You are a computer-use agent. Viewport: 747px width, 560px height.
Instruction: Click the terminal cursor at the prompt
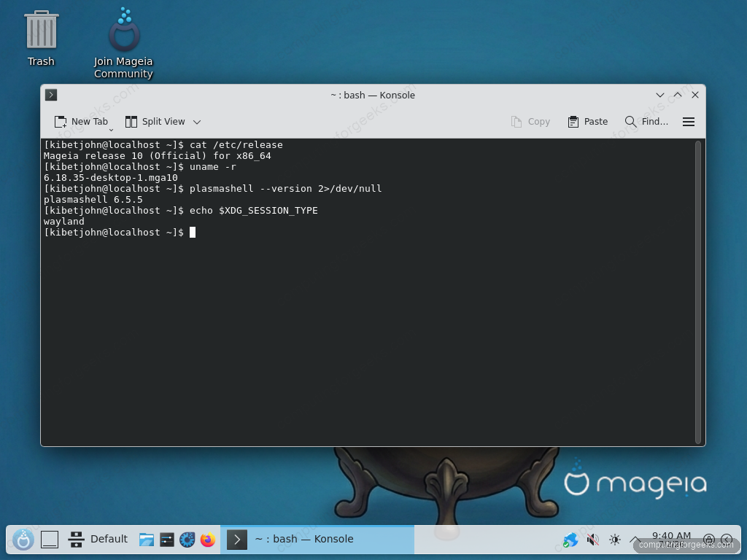[193, 233]
